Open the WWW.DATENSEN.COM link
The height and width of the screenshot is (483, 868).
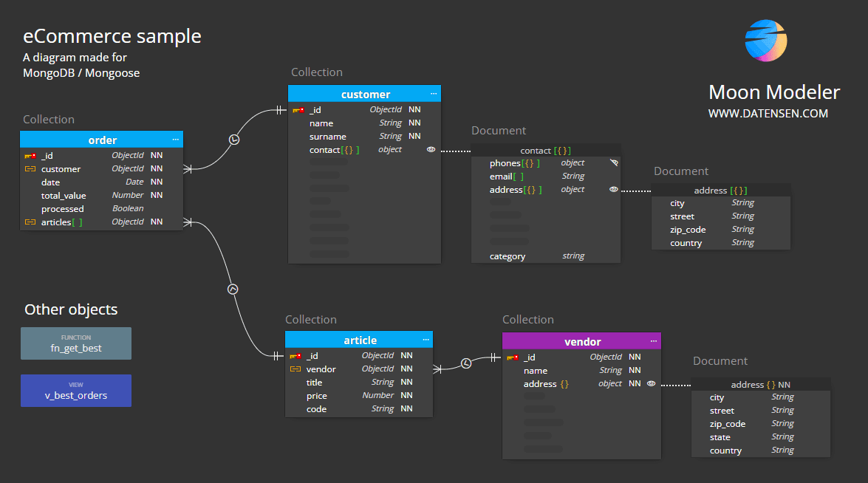pyautogui.click(x=768, y=114)
